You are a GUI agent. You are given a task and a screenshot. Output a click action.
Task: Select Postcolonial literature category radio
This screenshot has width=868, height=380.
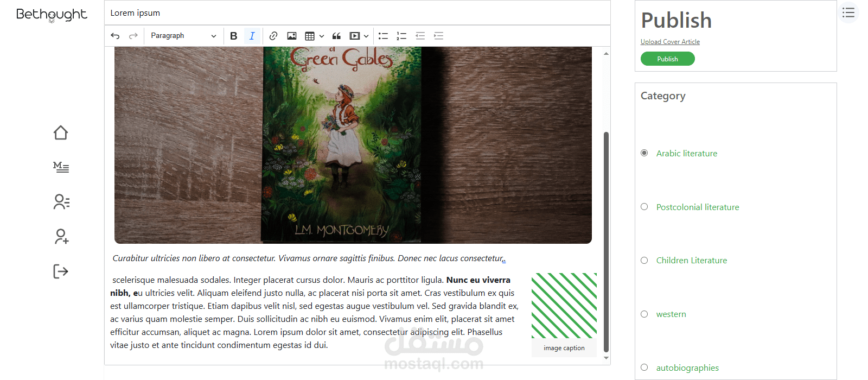pos(644,207)
